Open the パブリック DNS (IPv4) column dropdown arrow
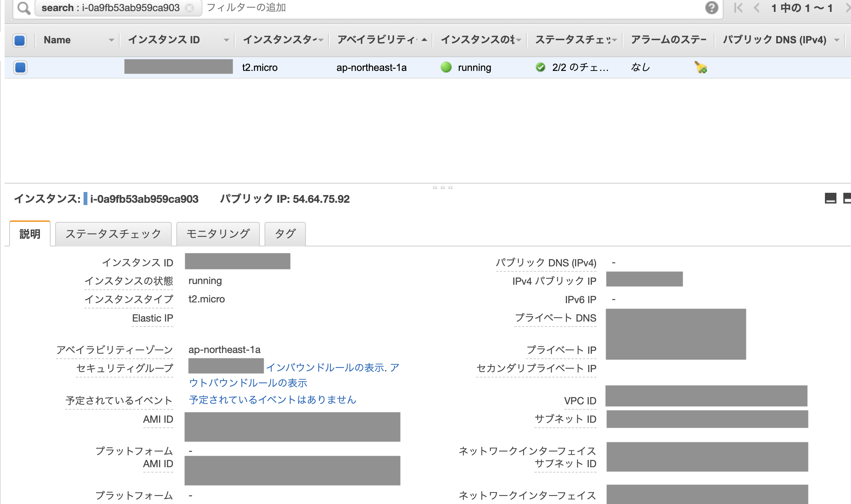 point(837,40)
